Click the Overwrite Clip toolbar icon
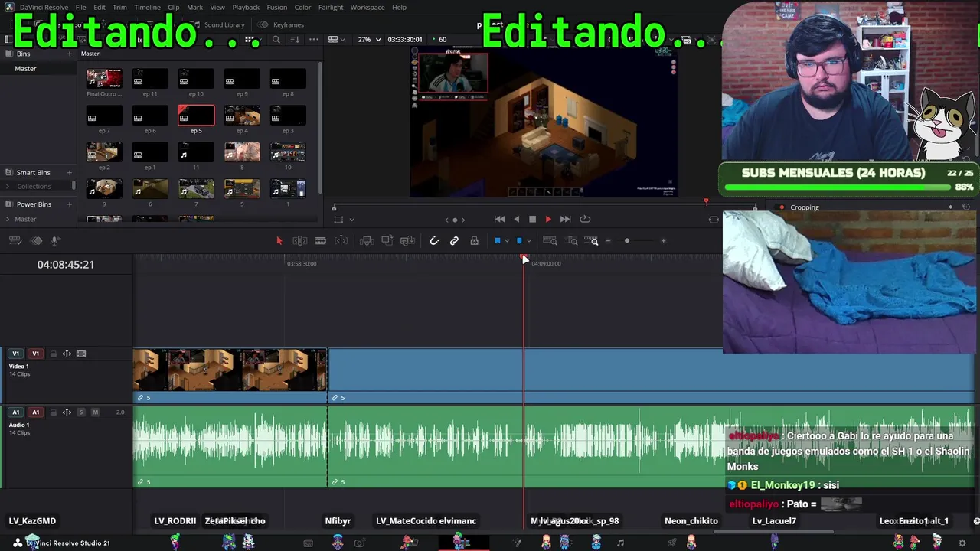Screen dimensions: 980x551 387,241
